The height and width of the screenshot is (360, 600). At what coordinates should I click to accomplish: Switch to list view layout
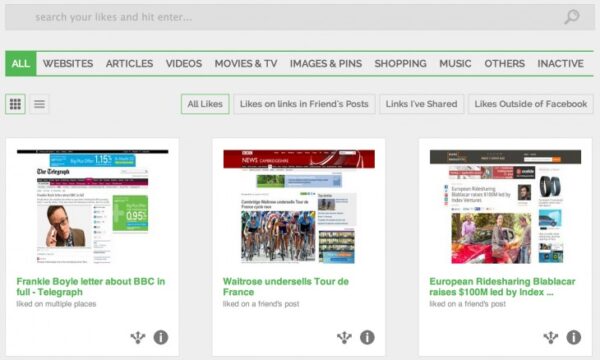[39, 104]
